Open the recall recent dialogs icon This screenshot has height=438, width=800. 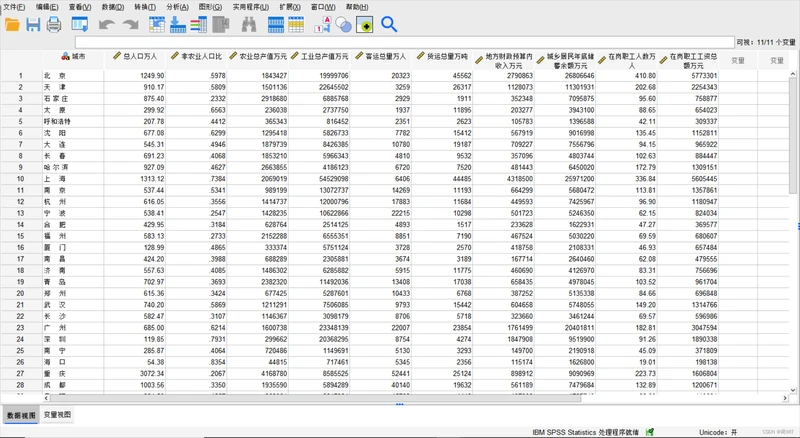[x=80, y=25]
